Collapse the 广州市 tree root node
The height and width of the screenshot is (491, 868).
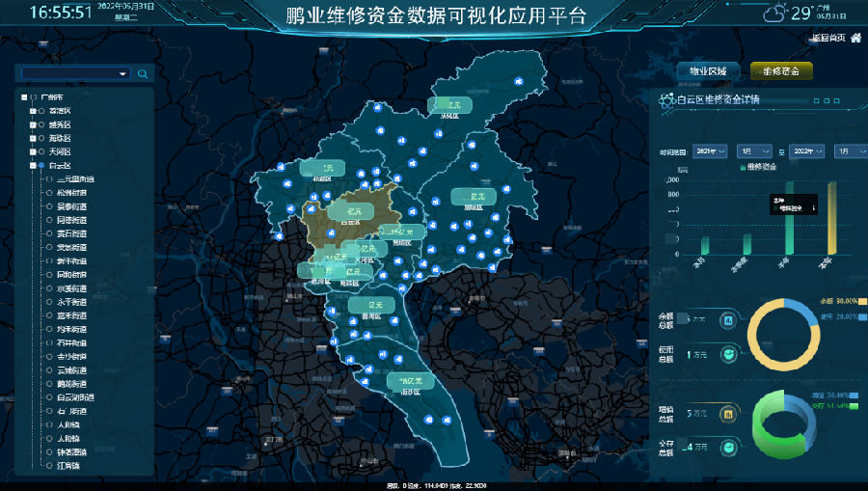[23, 97]
